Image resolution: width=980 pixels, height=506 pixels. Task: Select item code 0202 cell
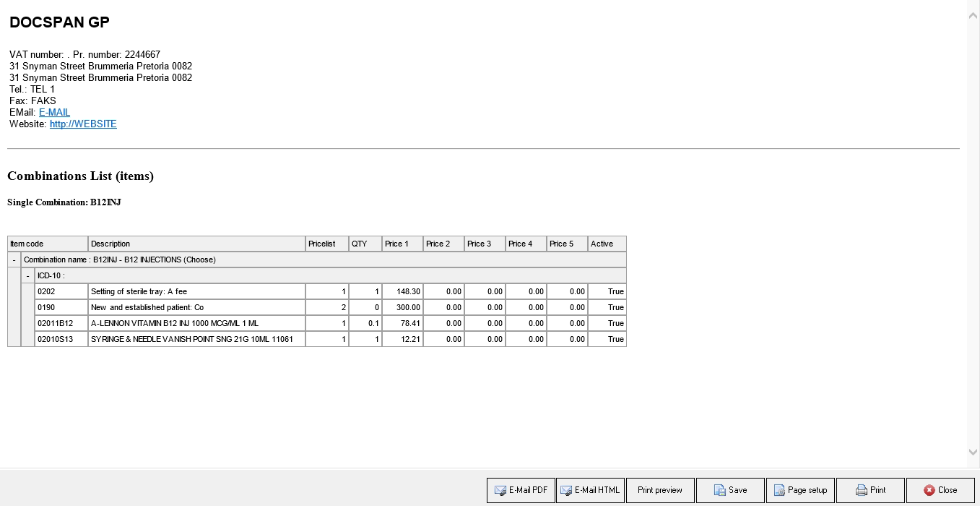click(61, 291)
